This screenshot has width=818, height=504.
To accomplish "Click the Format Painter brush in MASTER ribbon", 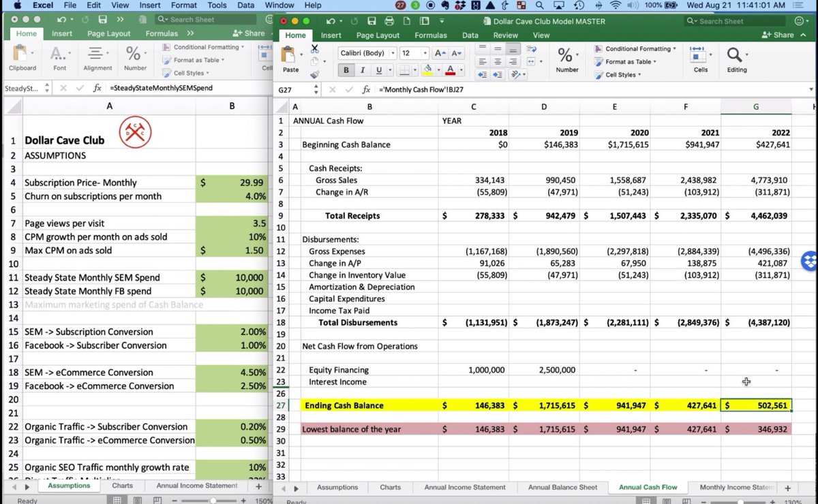I will (314, 74).
